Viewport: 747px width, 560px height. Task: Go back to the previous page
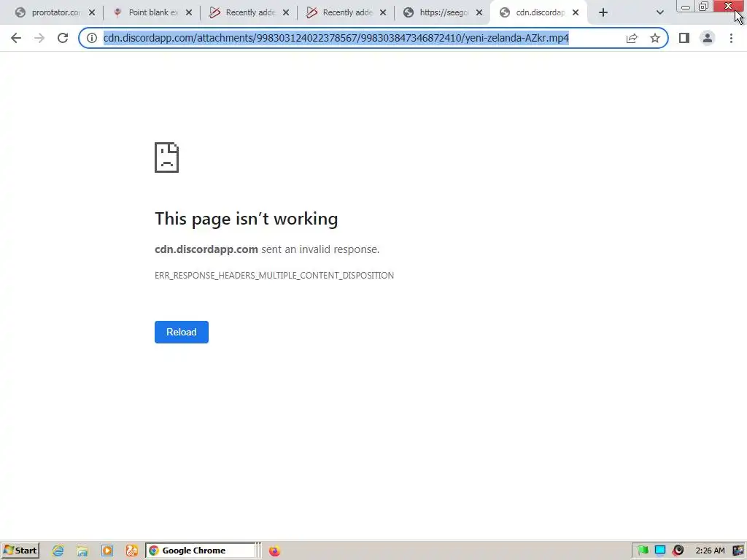point(16,38)
